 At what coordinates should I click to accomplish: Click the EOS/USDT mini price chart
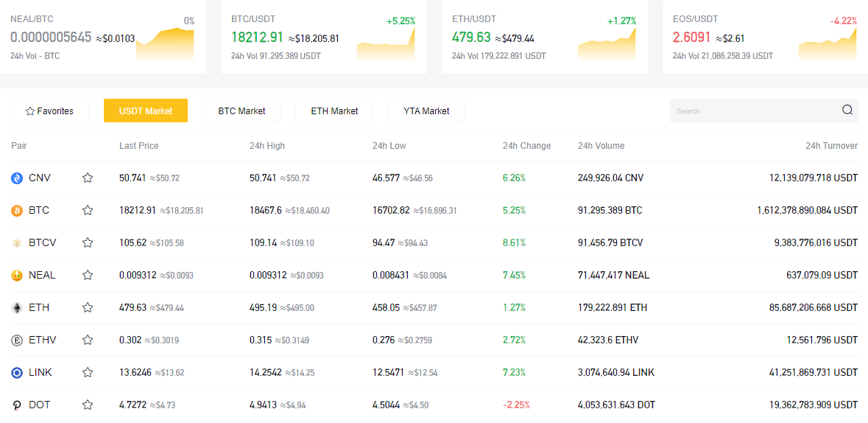click(x=828, y=43)
